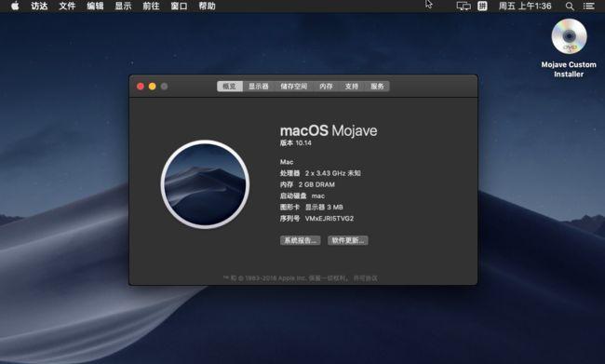605x364 pixels.
Task: Click the 许可协议 link in footer
Action: pyautogui.click(x=366, y=278)
